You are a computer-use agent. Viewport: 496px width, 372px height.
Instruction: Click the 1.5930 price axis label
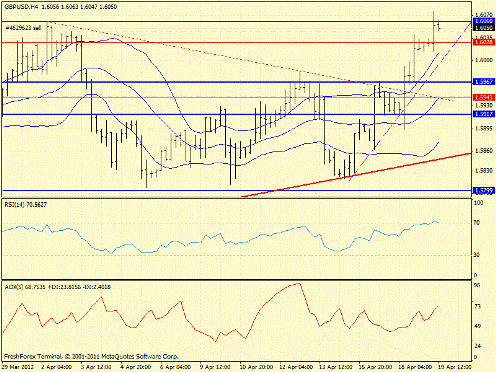(484, 105)
